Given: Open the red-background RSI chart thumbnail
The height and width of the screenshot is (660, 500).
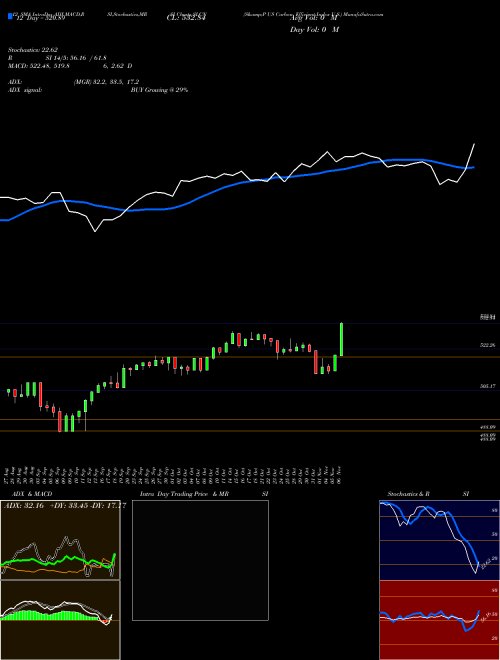Looking at the screenshot, I should (x=439, y=620).
